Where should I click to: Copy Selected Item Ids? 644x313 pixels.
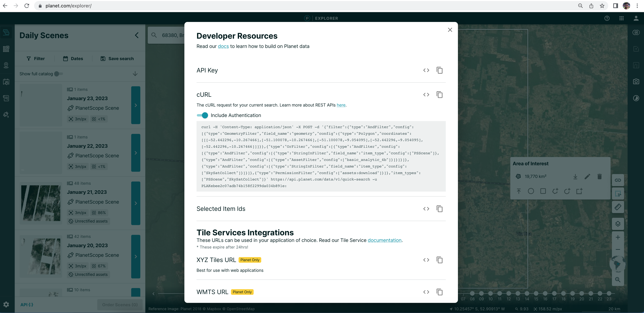439,209
